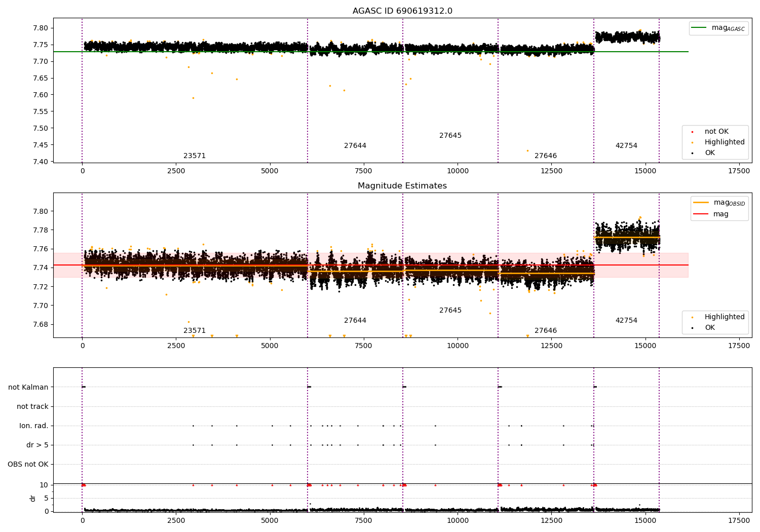Select 'OK' legend entry in top plot
Viewport: 760px width, 532px height.
(703, 153)
